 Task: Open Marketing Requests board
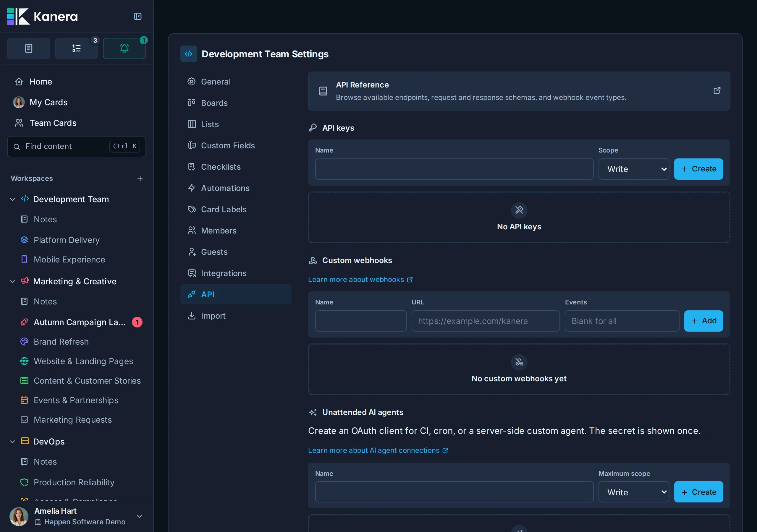point(72,419)
